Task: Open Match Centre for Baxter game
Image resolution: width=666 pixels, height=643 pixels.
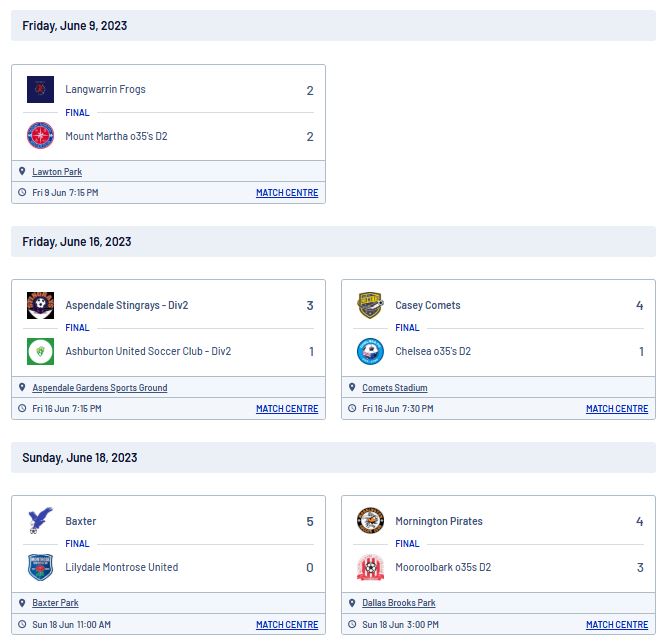Action: click(287, 625)
